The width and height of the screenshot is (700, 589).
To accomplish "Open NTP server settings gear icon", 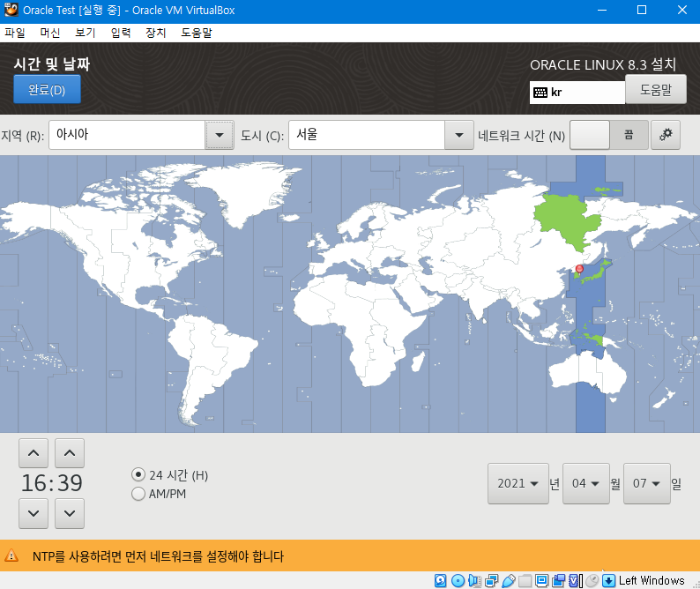I will 666,134.
